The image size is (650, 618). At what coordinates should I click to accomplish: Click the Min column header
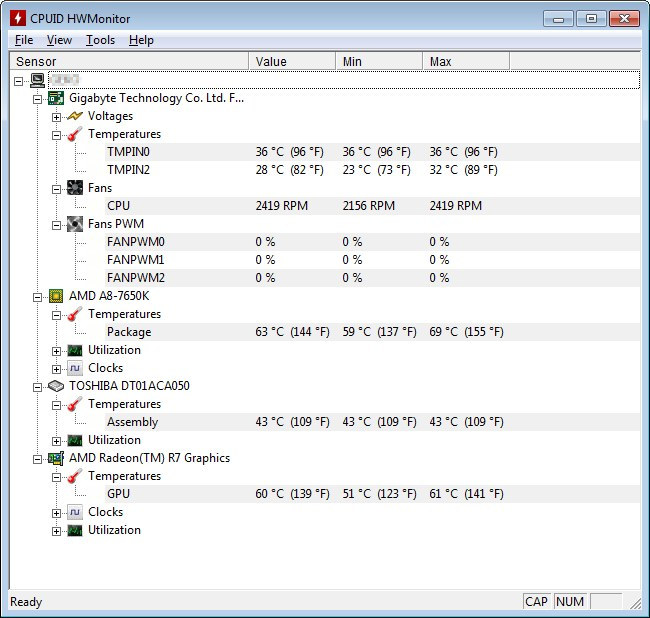(379, 61)
